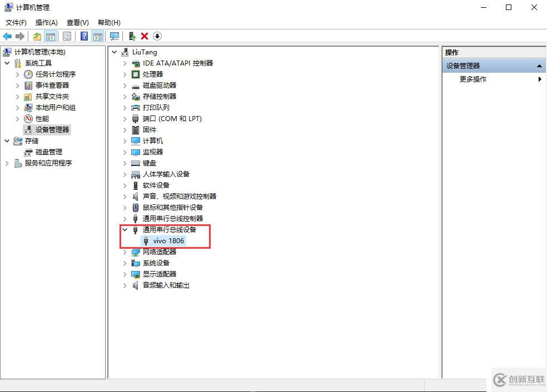This screenshot has height=392, width=547.
Task: Open the 操作(A) menu
Action: click(46, 22)
